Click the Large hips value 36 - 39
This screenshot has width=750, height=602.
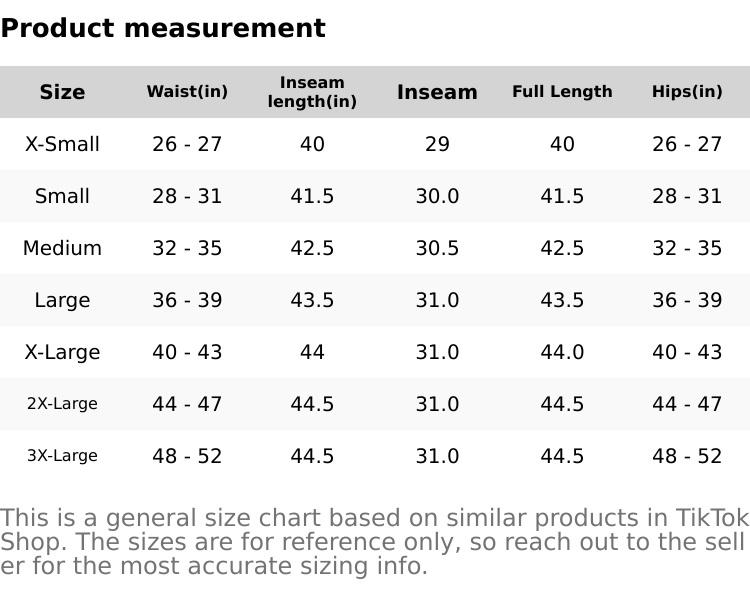[x=687, y=300]
